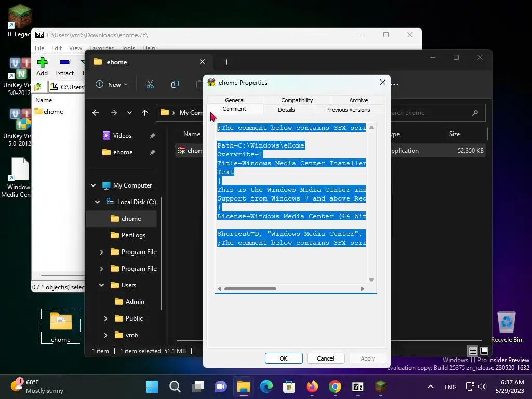Switch to the Details tab
This screenshot has width=532, height=399.
tap(286, 110)
